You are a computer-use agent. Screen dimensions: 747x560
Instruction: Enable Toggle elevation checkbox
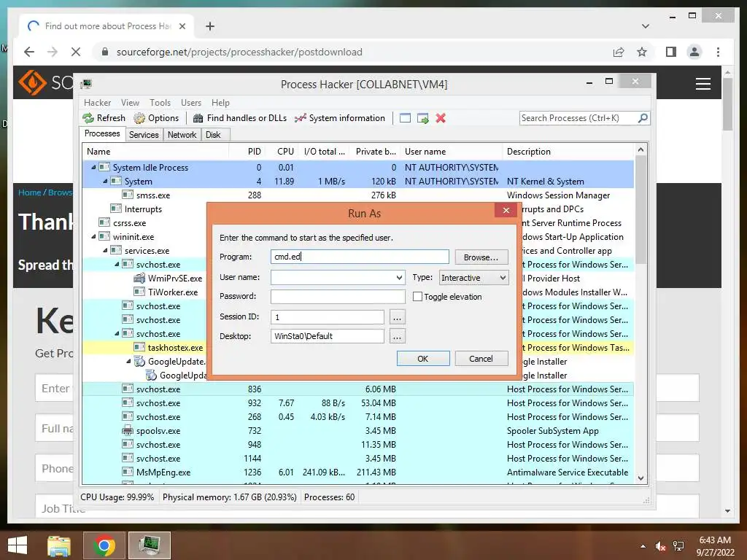click(417, 297)
